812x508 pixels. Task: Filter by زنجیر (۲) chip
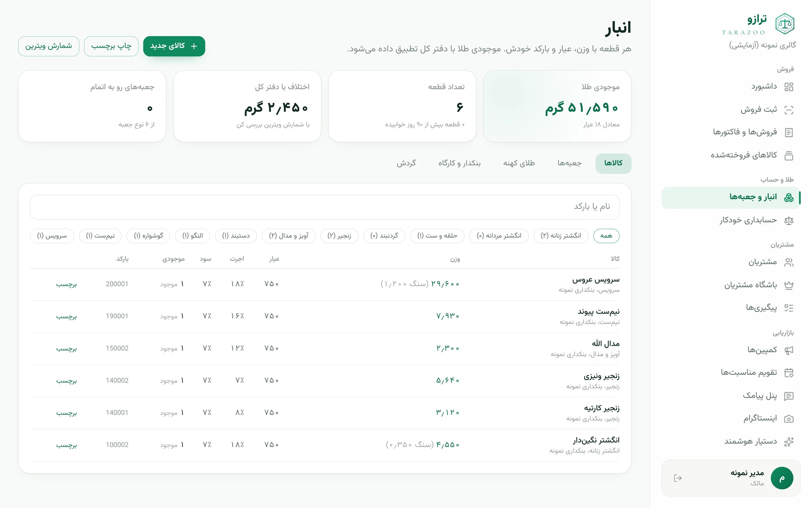[x=339, y=236]
